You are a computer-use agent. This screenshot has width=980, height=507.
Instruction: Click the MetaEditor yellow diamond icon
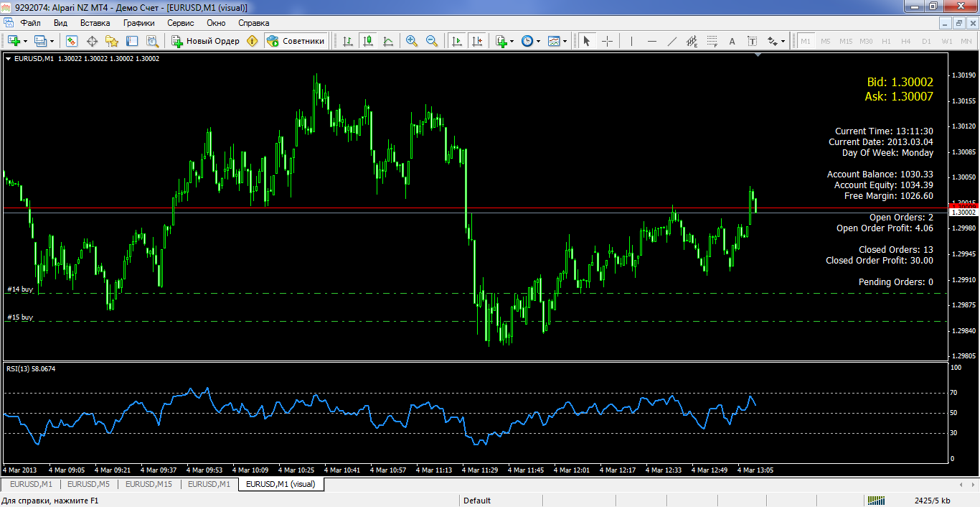[252, 41]
